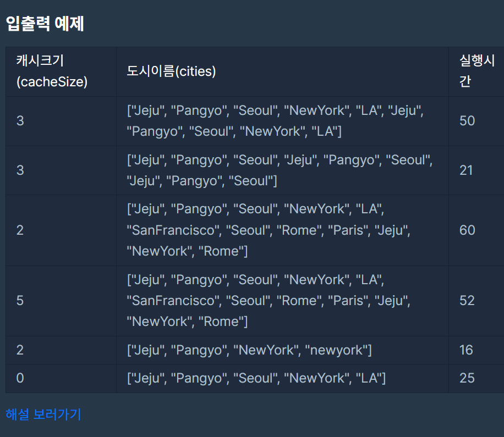Click the execution time value 60
The height and width of the screenshot is (437, 504).
click(467, 230)
